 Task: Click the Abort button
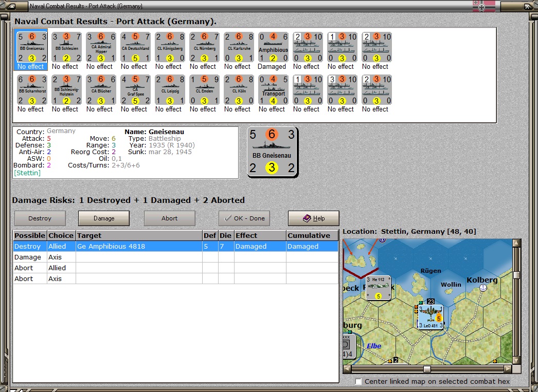(x=170, y=218)
